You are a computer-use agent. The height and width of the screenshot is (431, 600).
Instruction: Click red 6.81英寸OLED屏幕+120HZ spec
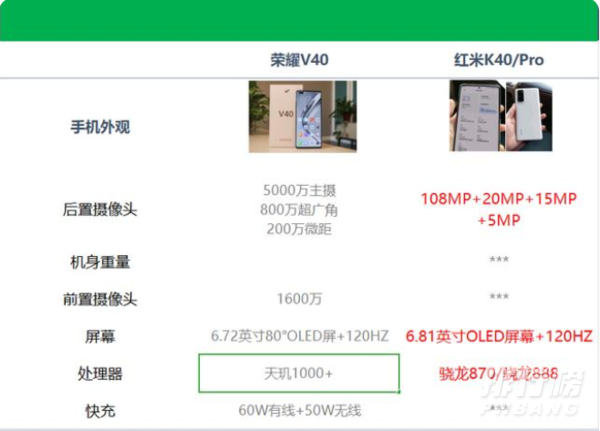click(499, 336)
